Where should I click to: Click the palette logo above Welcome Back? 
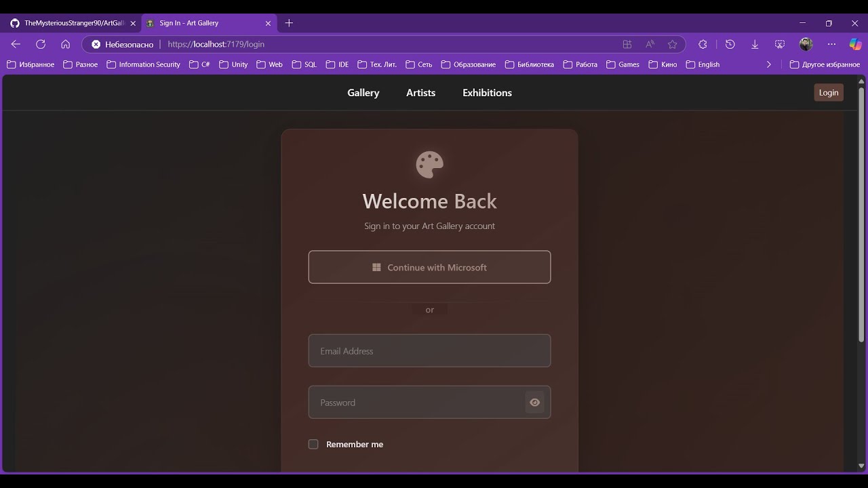[x=429, y=165]
